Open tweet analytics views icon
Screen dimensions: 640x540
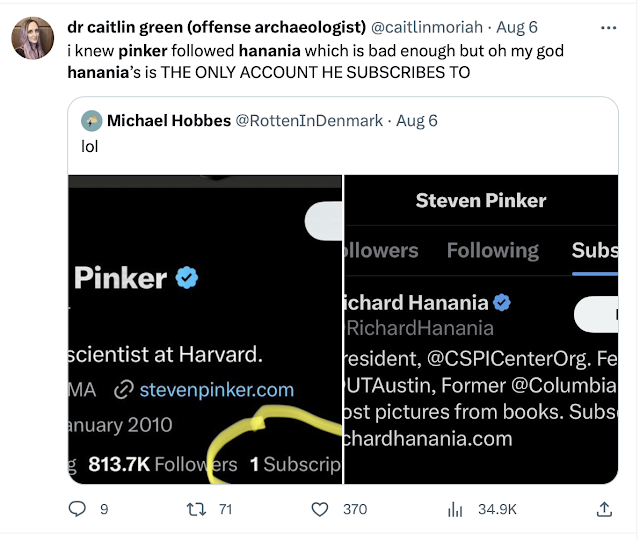455,509
